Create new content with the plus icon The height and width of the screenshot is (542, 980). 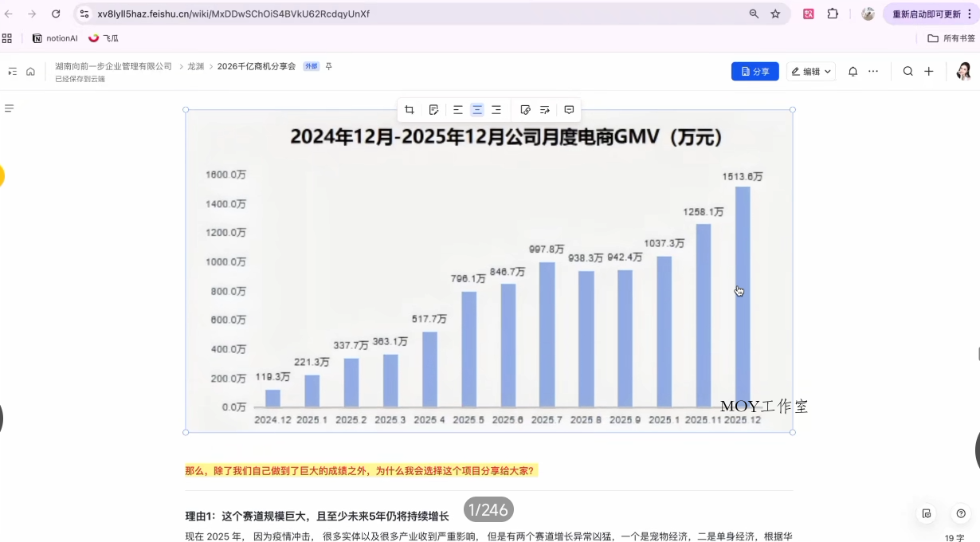(929, 71)
